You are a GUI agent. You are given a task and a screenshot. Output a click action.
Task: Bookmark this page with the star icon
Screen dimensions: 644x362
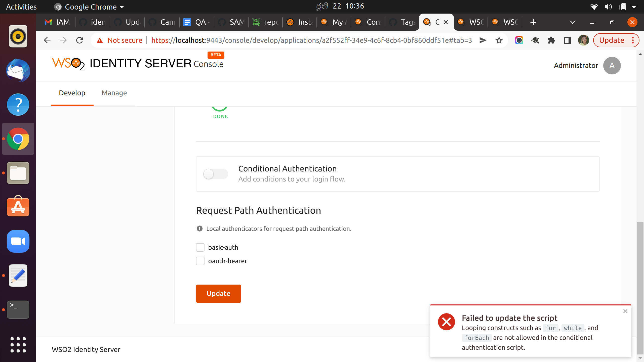(x=499, y=40)
